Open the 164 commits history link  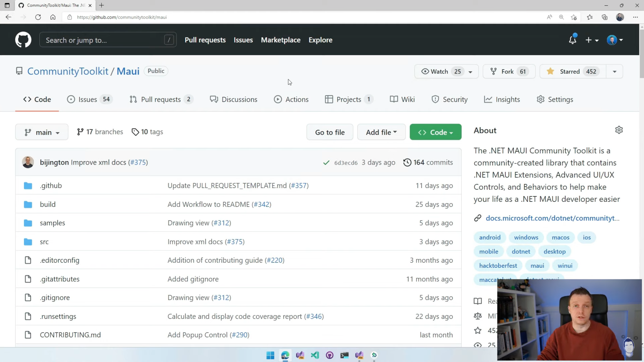coord(428,162)
